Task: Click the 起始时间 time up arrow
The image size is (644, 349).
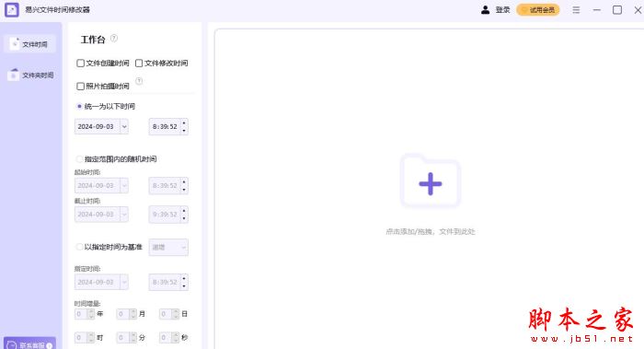Action: [x=184, y=181]
